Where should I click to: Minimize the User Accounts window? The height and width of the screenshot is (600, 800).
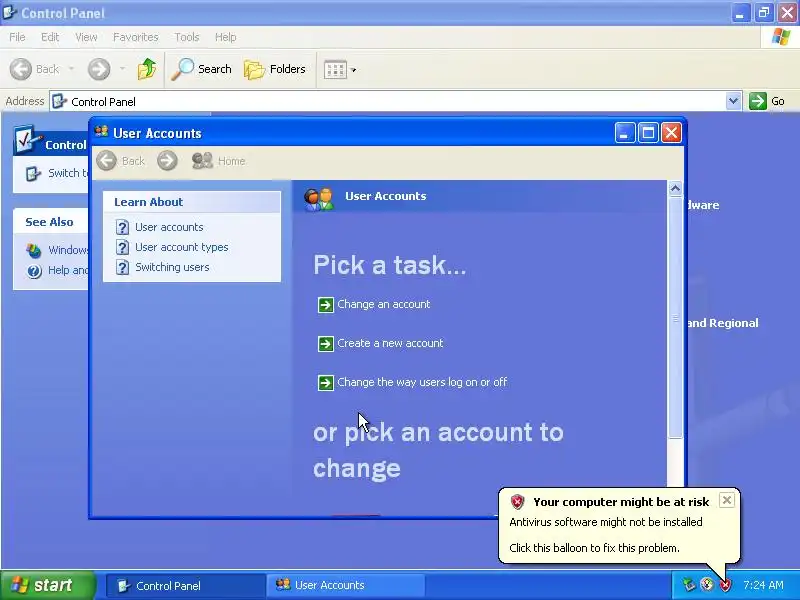click(x=624, y=133)
